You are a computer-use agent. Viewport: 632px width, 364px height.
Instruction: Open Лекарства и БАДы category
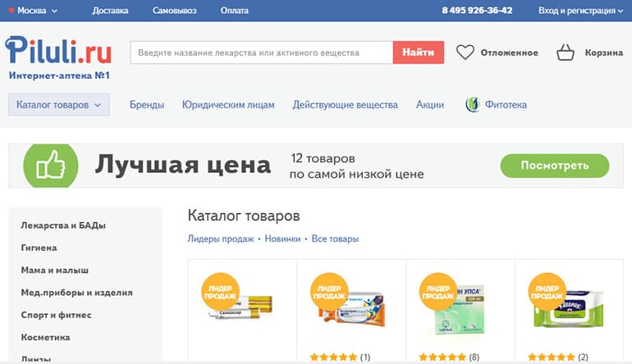(x=63, y=225)
